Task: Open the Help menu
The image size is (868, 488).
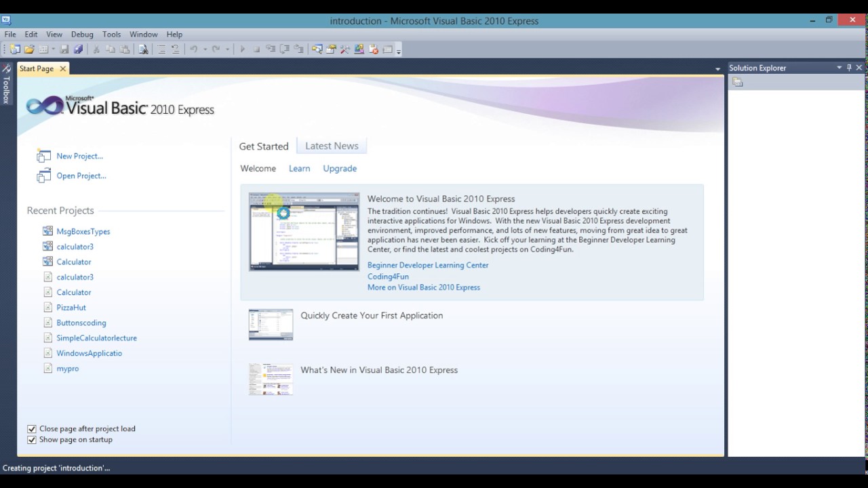Action: (174, 34)
